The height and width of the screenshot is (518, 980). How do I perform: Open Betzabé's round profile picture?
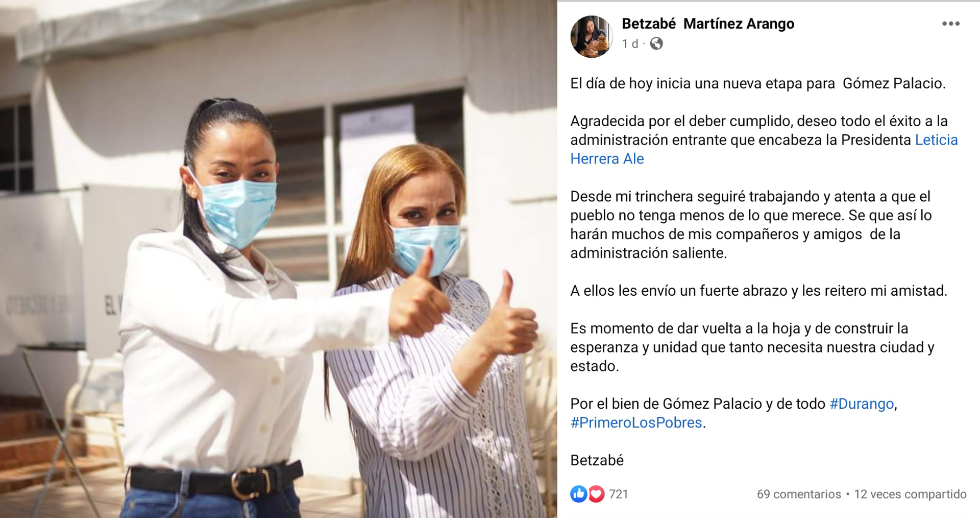pyautogui.click(x=592, y=36)
